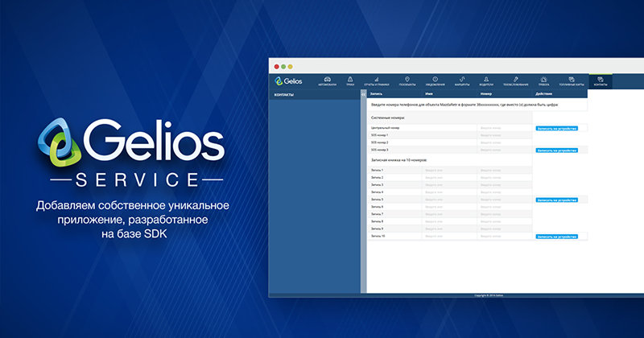Click Записать на устройство in SOS номер 3 row
The image size is (644, 338).
(x=556, y=150)
